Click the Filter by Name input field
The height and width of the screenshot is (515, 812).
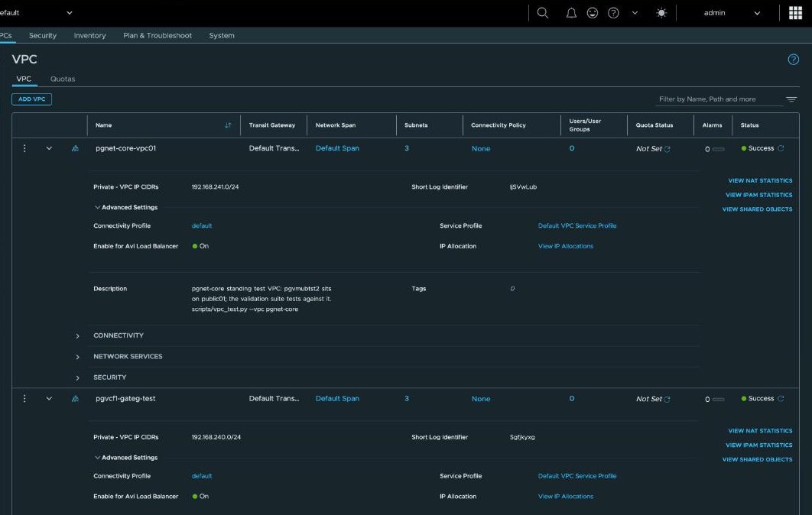[x=718, y=99]
